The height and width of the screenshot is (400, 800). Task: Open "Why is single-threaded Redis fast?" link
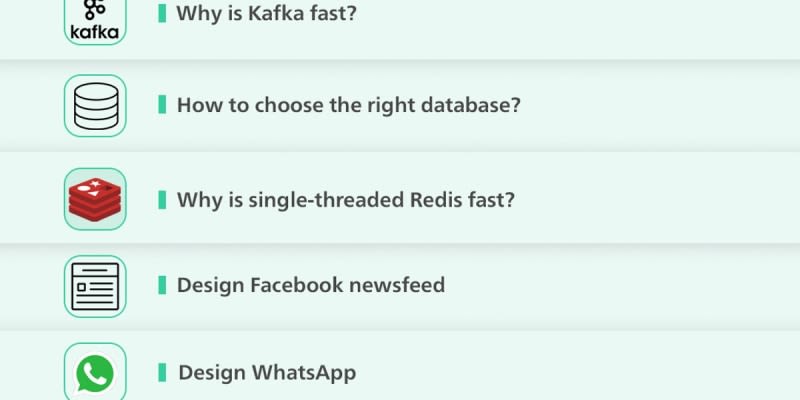click(x=345, y=199)
